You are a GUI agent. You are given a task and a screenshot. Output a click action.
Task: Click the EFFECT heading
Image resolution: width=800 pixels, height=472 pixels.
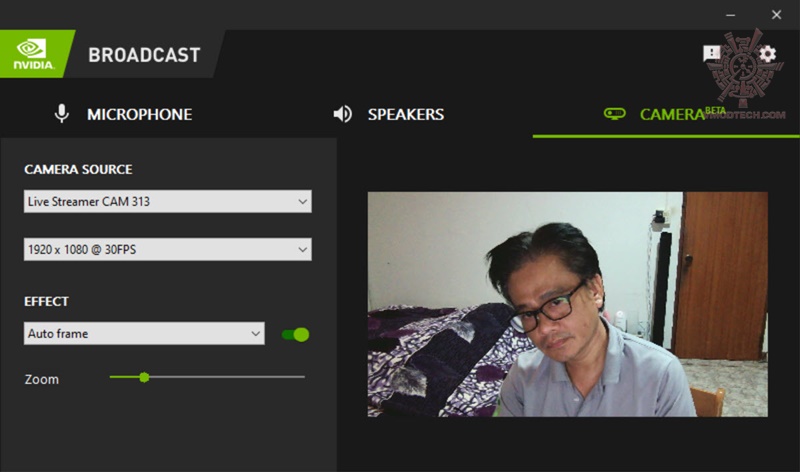(x=46, y=302)
